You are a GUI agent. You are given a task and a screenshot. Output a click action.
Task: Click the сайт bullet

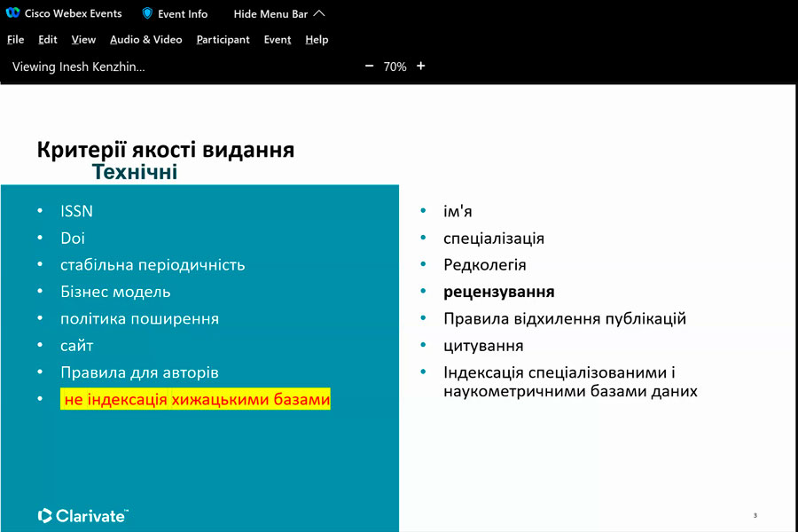pos(77,346)
